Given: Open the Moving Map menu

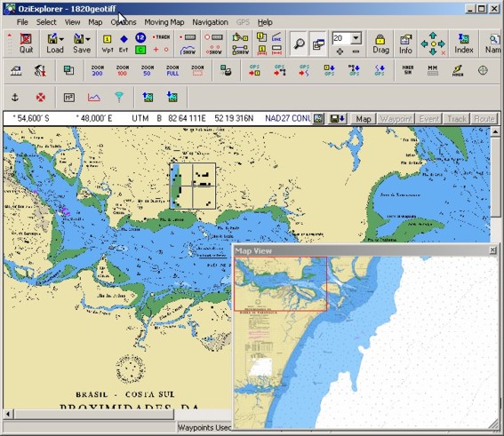Looking at the screenshot, I should point(164,22).
